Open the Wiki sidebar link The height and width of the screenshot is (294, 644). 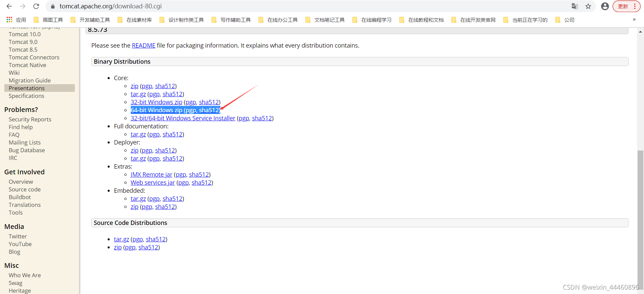point(14,73)
